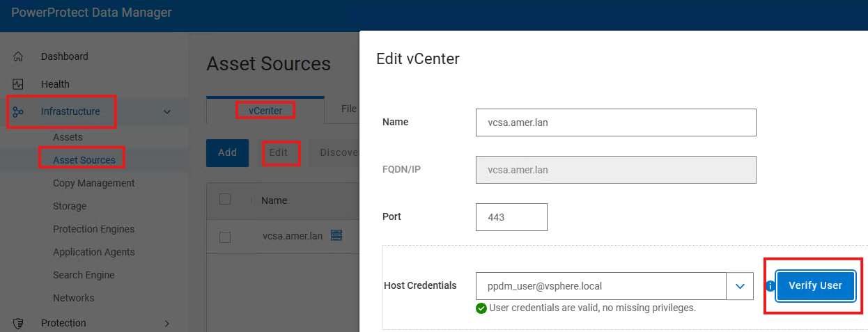Screen dimensions: 868x332
Task: Click the Edit vCenter dialog title
Action: coord(418,58)
